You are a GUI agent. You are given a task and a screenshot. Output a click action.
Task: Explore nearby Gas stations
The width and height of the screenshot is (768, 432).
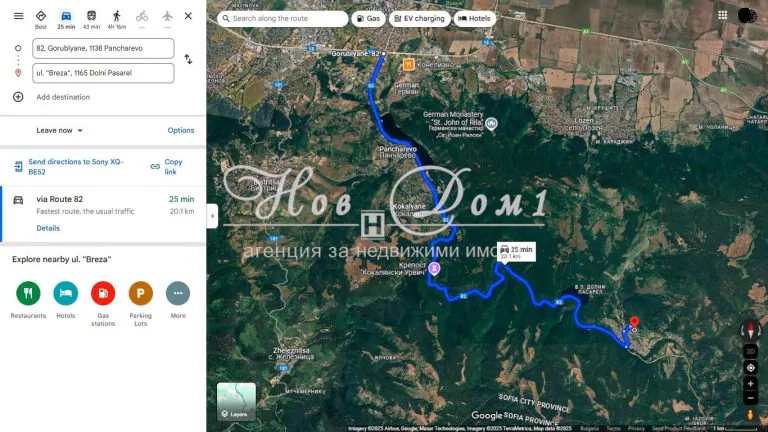tap(103, 294)
